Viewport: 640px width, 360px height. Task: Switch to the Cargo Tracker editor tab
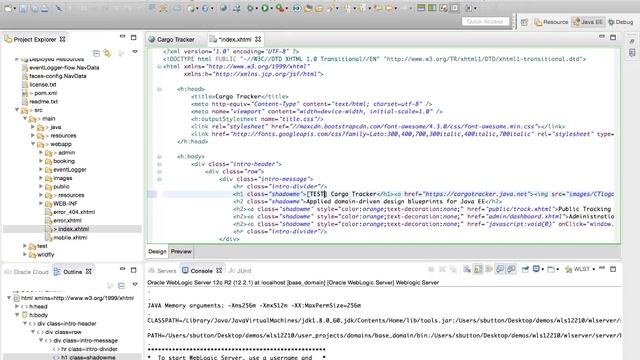click(x=172, y=40)
